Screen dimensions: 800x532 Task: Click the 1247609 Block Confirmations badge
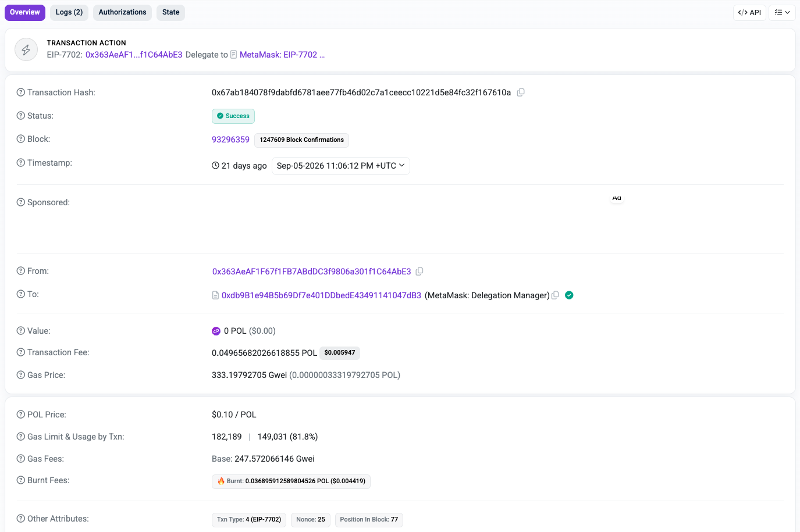coord(301,140)
